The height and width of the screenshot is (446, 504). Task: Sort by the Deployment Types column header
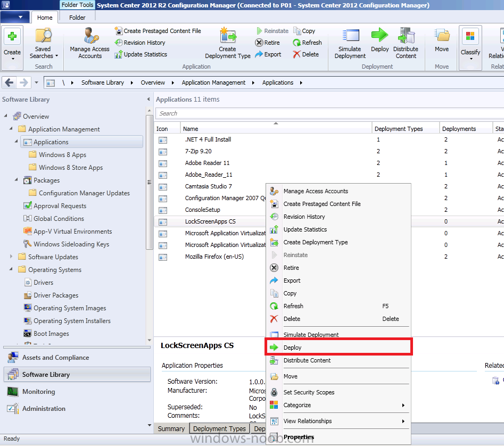point(406,128)
